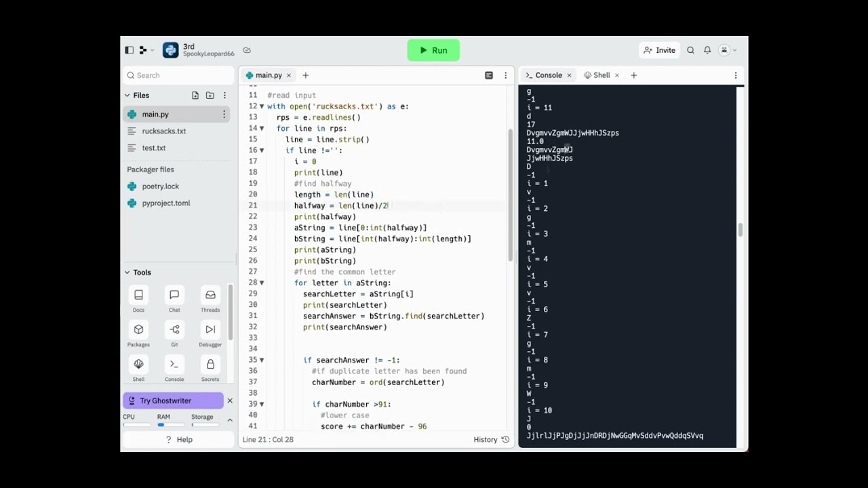Image resolution: width=868 pixels, height=488 pixels.
Task: Open editor pane options menu
Action: pos(505,75)
